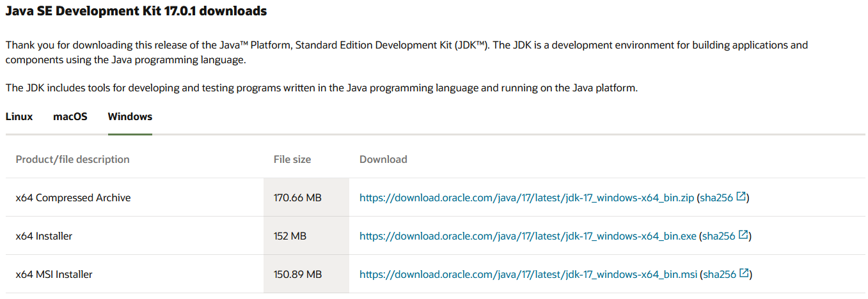This screenshot has width=868, height=299.
Task: Click the 'x64 Installer' description cell
Action: [x=134, y=236]
